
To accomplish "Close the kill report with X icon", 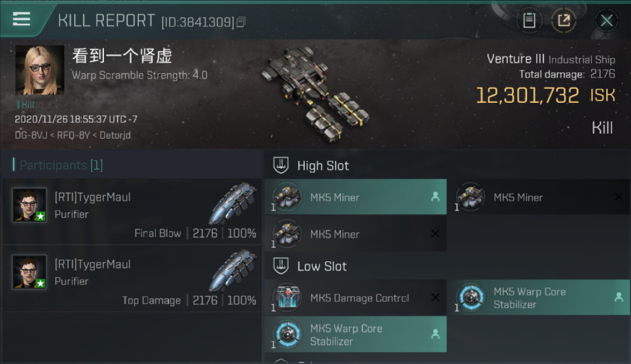I will coord(606,20).
